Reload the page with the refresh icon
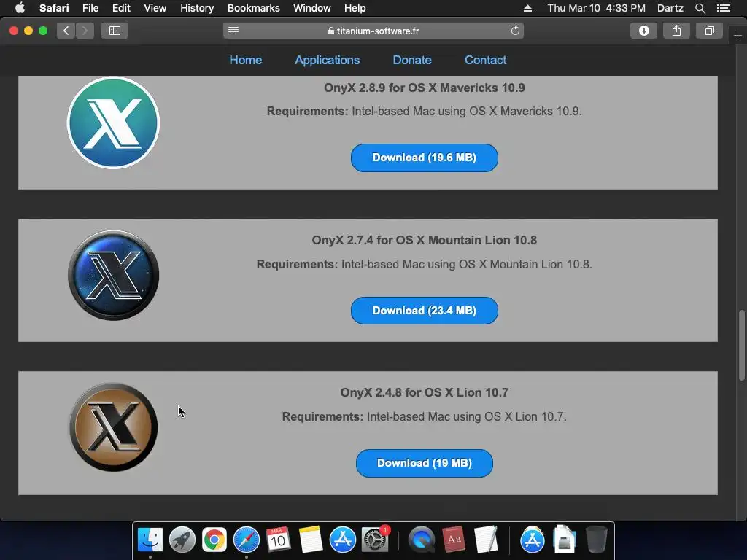The width and height of the screenshot is (747, 560). coord(515,31)
